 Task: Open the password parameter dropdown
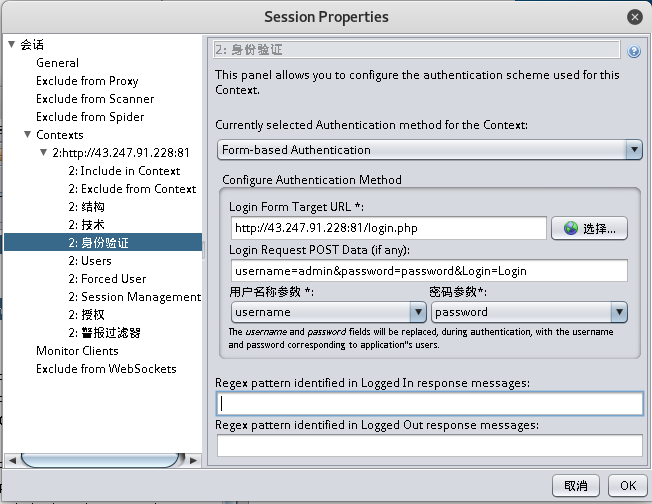[x=619, y=312]
